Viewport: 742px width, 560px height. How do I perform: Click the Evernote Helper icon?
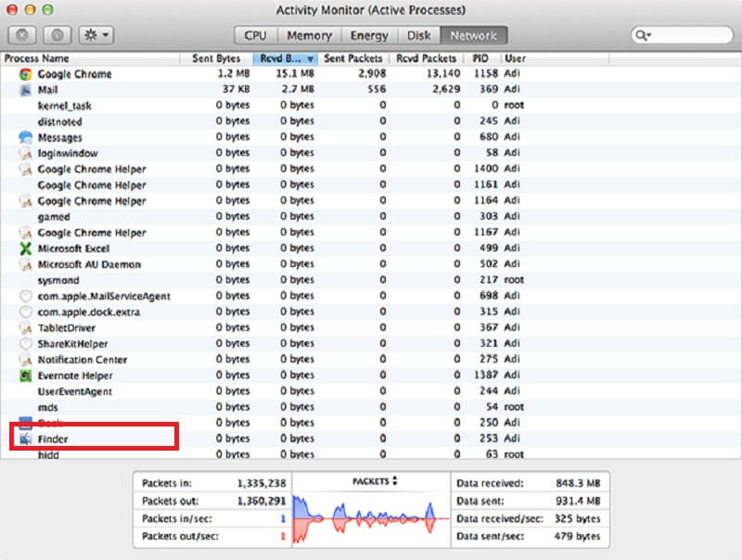coord(26,375)
